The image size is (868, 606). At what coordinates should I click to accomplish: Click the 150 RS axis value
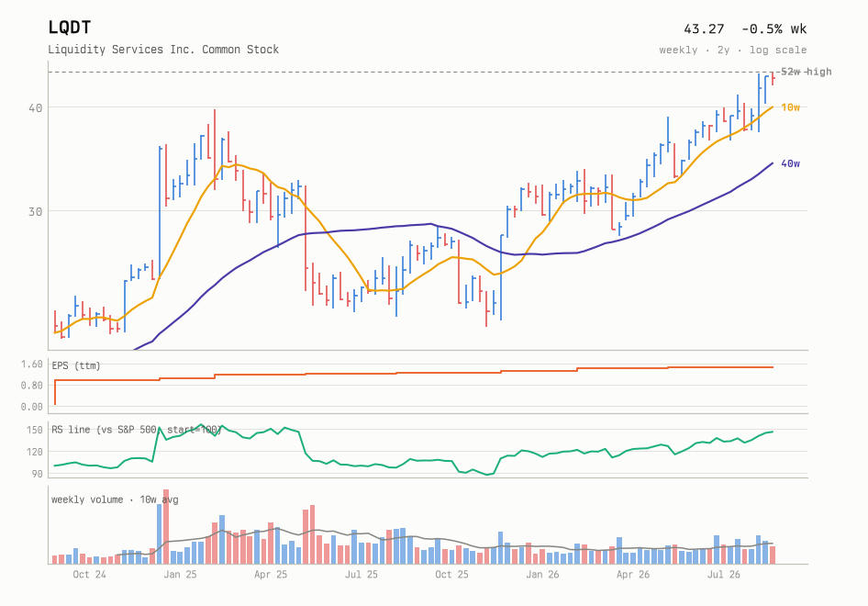point(34,430)
